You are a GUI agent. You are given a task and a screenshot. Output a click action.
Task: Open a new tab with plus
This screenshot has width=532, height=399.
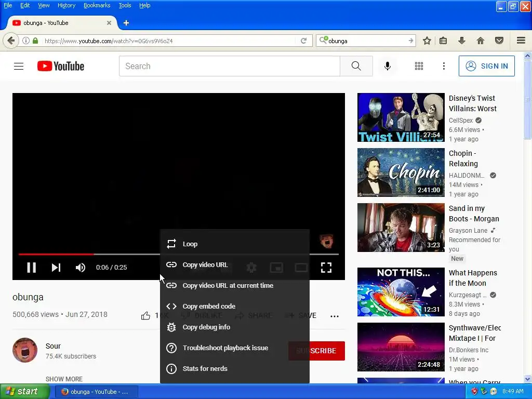[126, 23]
